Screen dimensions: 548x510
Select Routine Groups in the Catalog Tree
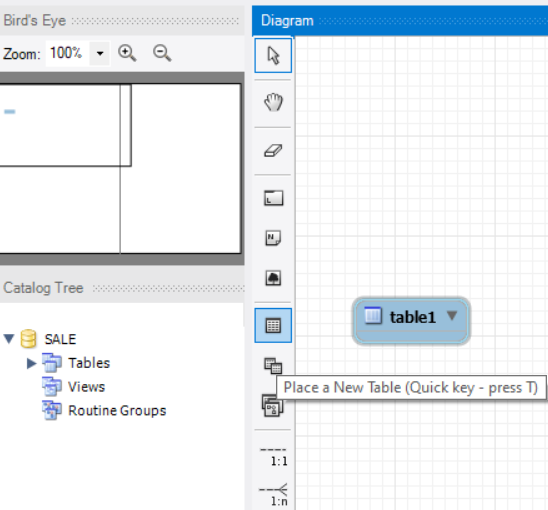[x=117, y=410]
